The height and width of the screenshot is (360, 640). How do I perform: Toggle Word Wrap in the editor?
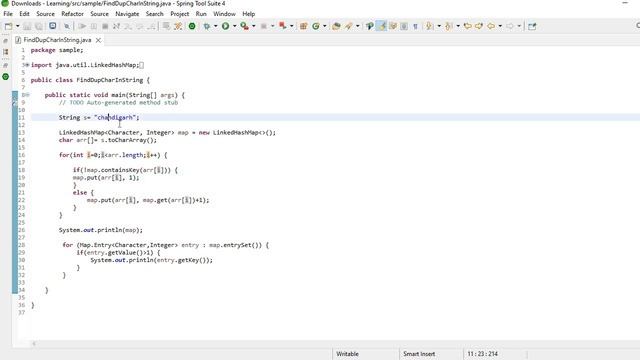[x=393, y=26]
